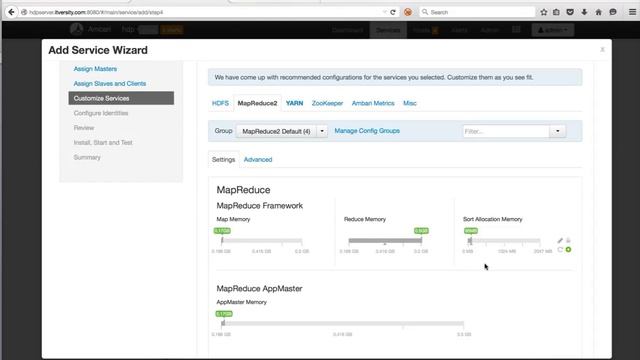640x360 pixels.
Task: Open the admin user dropdown in the header
Action: (x=553, y=30)
